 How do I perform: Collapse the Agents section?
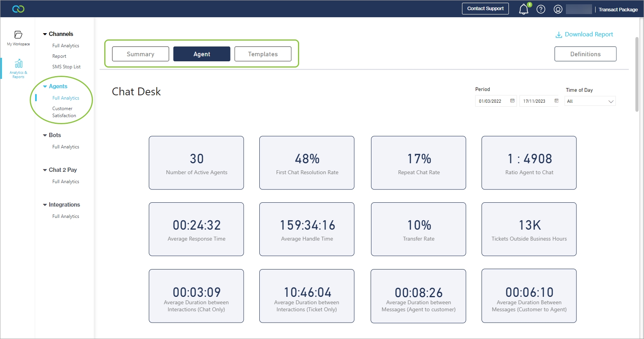tap(45, 86)
